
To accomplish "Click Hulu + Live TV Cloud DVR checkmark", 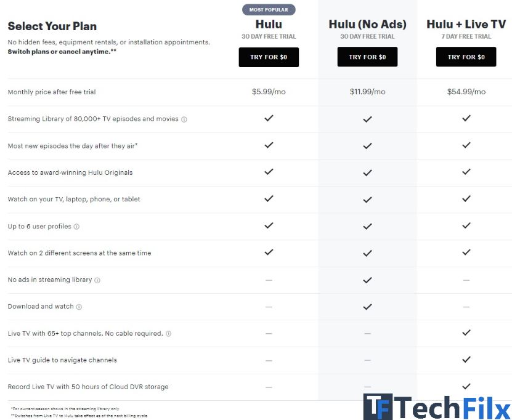I will point(466,386).
